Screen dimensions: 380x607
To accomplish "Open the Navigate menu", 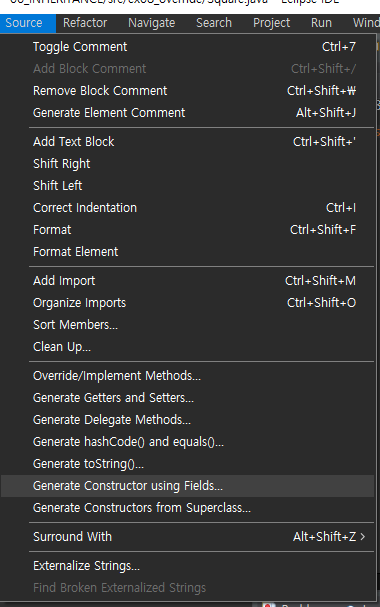I will coord(151,23).
